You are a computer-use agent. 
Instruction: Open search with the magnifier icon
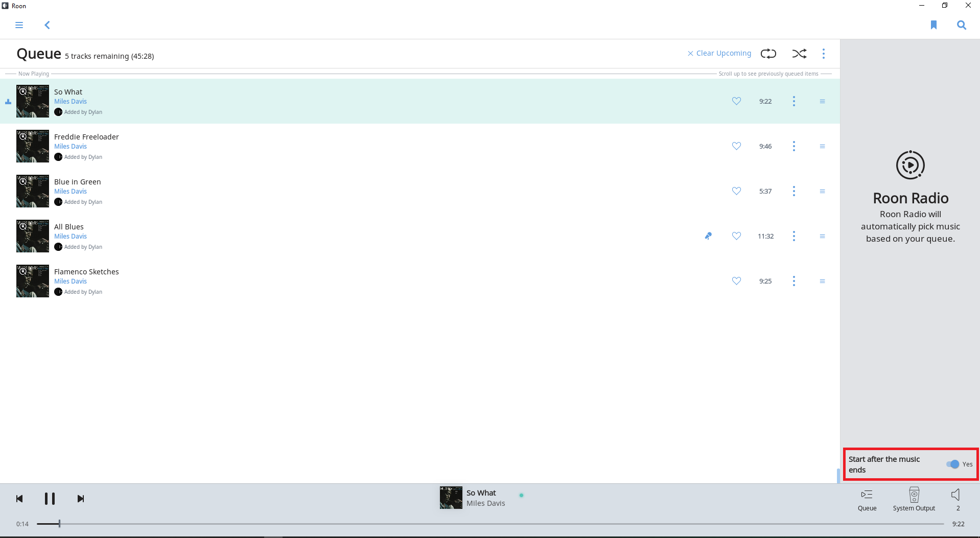pyautogui.click(x=962, y=25)
